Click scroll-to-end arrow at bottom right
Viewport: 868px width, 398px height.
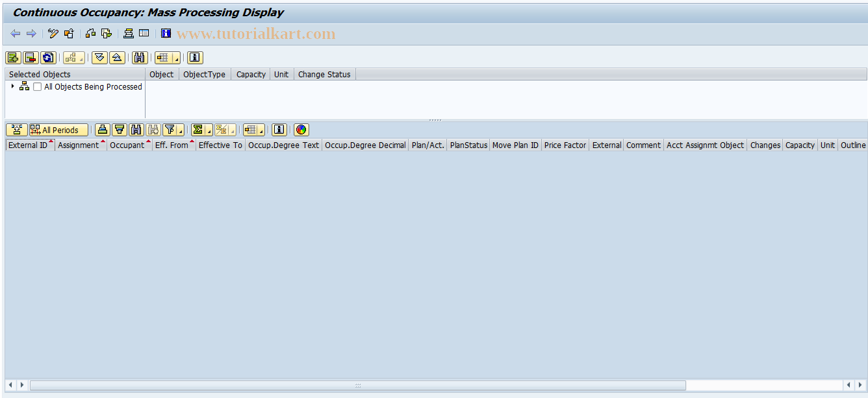pos(861,385)
